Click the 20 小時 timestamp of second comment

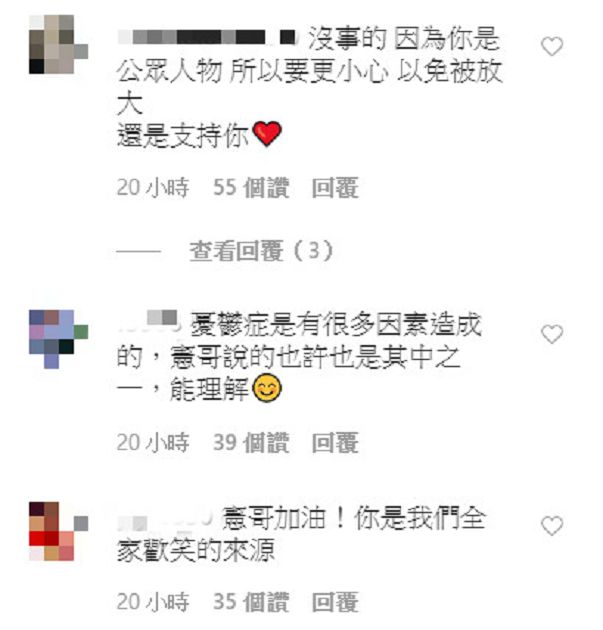(153, 442)
